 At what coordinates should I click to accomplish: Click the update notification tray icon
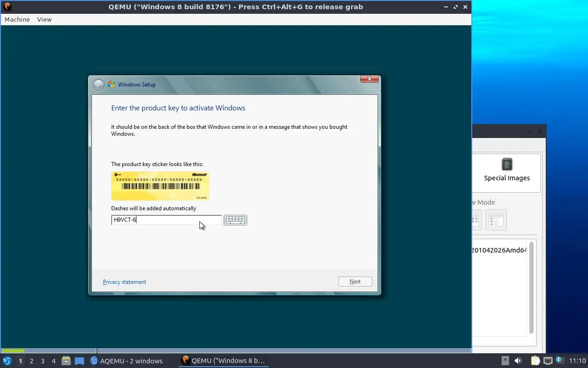point(559,360)
